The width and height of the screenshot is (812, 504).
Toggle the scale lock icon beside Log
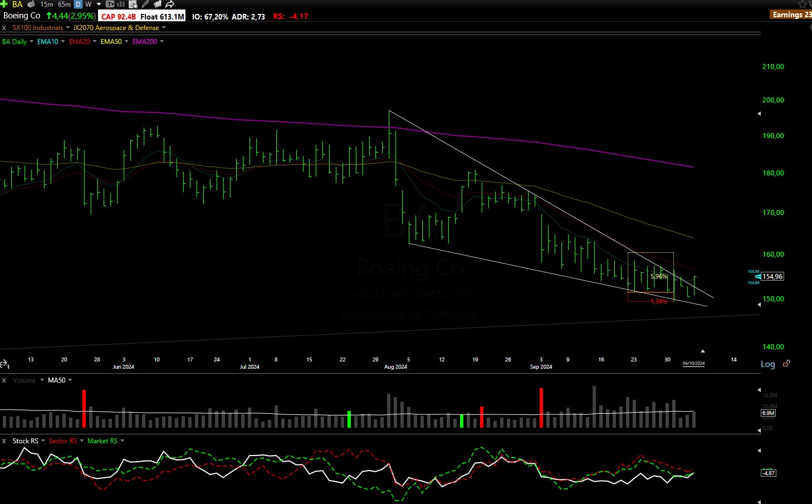coord(786,364)
